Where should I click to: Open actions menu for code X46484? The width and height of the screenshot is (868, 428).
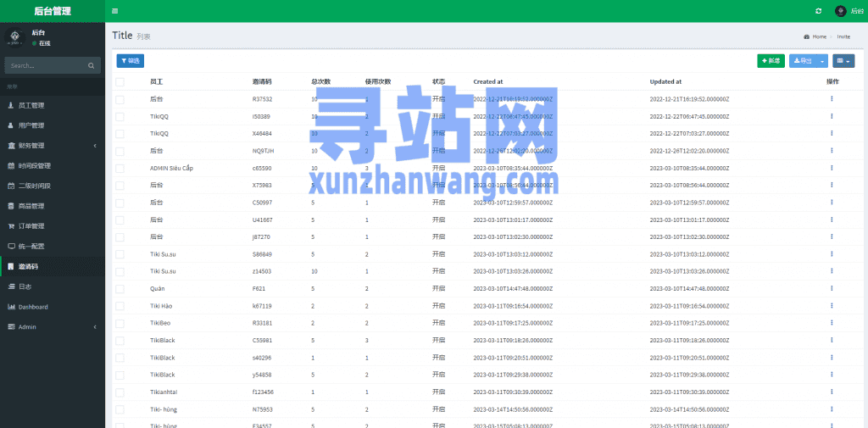(x=832, y=133)
